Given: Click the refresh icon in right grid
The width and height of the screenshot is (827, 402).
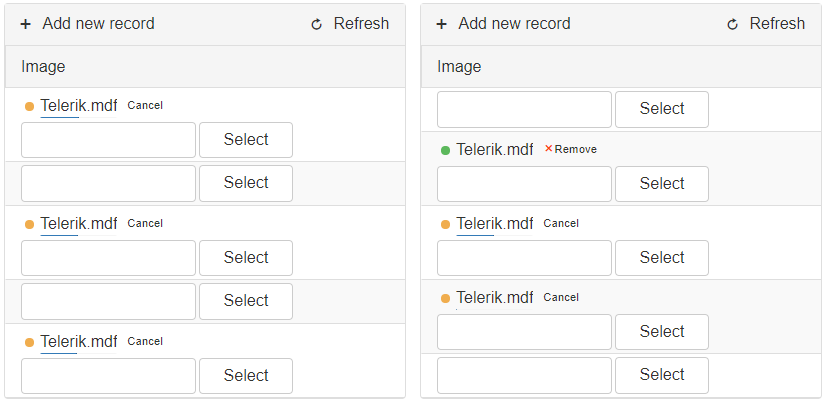Looking at the screenshot, I should (x=732, y=24).
